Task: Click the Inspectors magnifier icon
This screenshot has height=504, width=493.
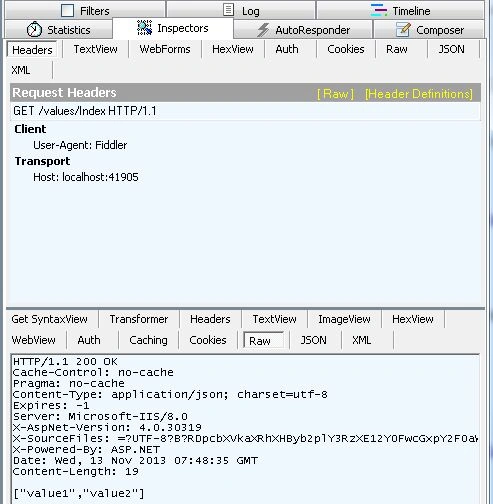Action: (145, 28)
